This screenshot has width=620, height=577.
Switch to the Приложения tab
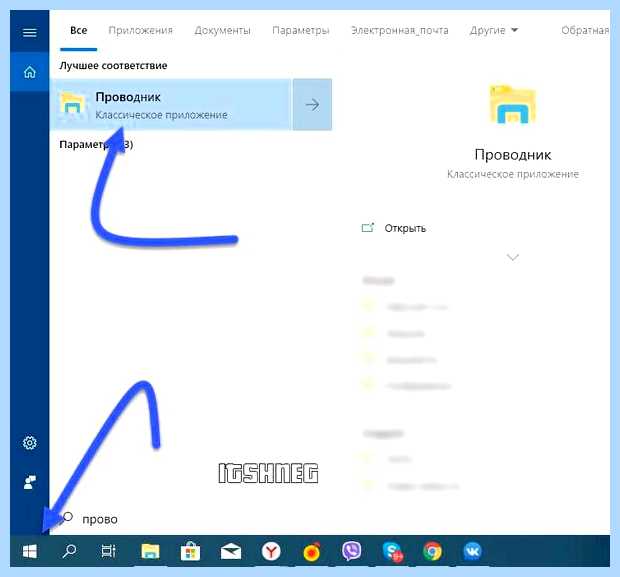(x=140, y=30)
